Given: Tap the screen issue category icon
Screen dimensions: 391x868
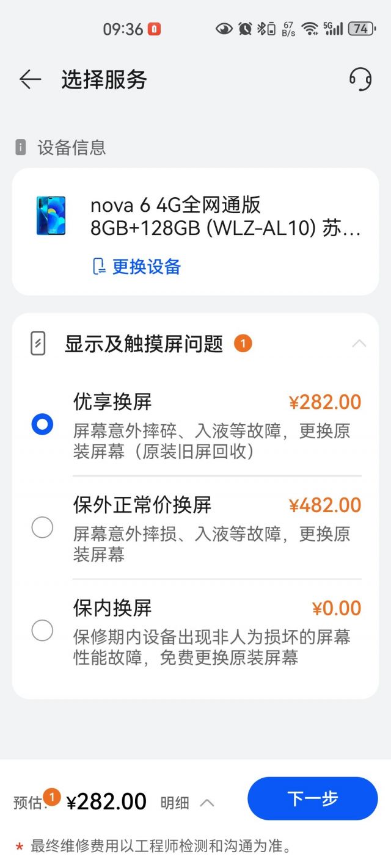Looking at the screenshot, I should click(x=38, y=344).
